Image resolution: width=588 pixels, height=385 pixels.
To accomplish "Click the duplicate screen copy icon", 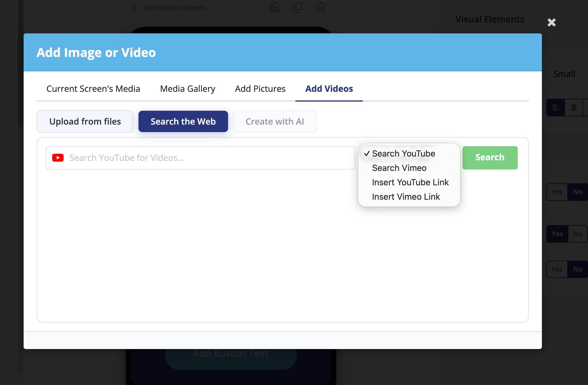I will pos(297,7).
